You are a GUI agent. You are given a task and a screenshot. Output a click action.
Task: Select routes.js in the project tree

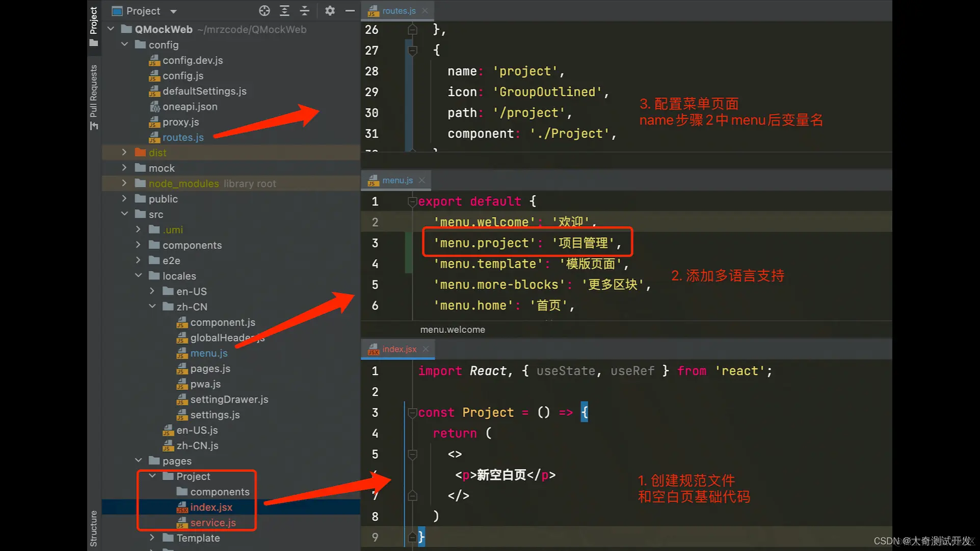(x=183, y=137)
